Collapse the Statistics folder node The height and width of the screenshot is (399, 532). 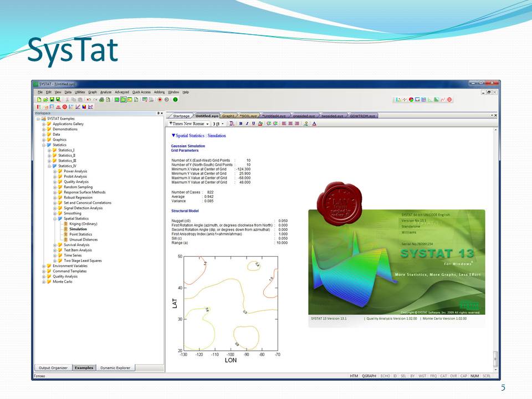click(44, 145)
